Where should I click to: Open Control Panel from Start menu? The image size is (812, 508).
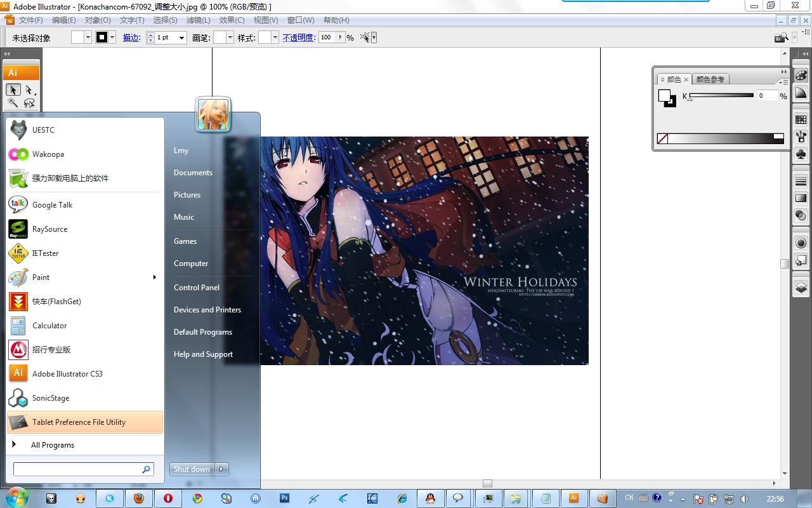[x=197, y=287]
